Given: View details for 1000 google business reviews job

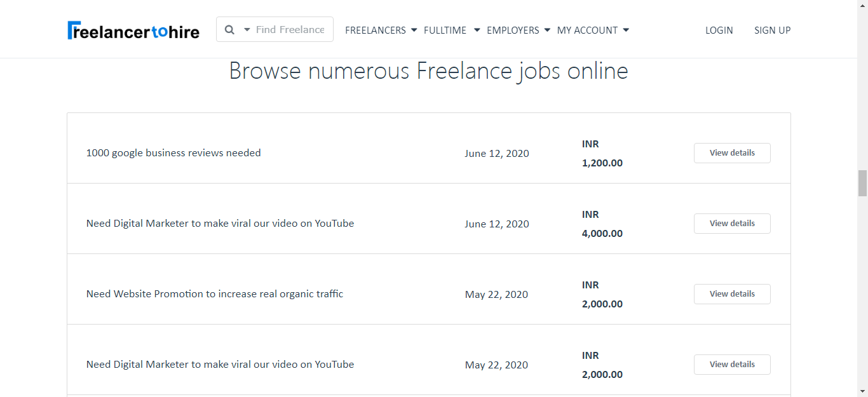Looking at the screenshot, I should pyautogui.click(x=732, y=153).
